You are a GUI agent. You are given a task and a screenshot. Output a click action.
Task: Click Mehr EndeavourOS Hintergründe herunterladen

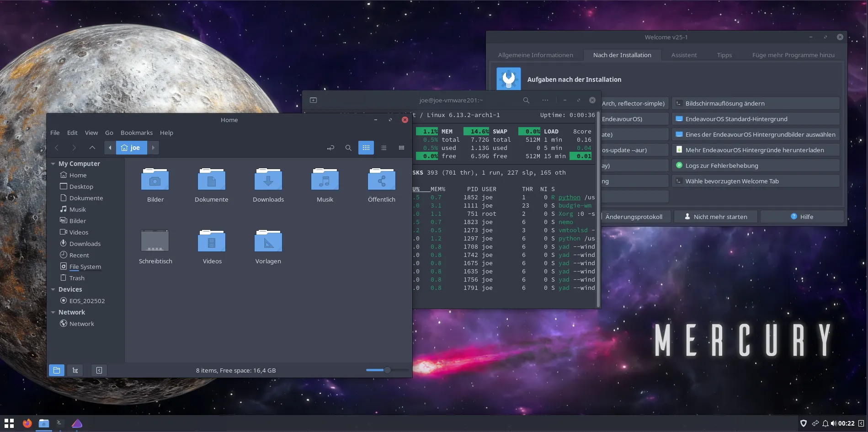coord(756,150)
